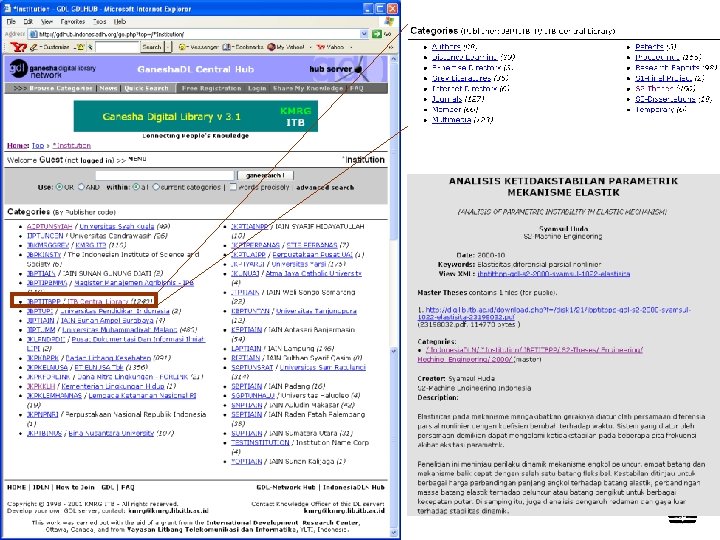This screenshot has height=540, width=720.
Task: Open the JBPTITBPP publisher link
Action: tap(44, 302)
